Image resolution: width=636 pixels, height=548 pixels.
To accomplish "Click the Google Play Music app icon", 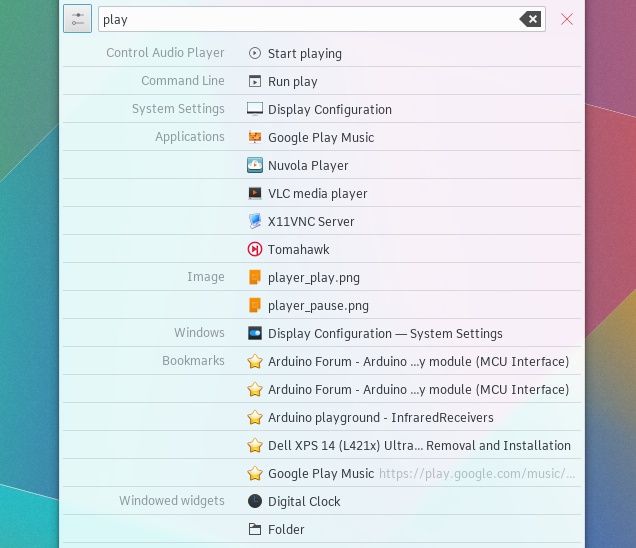I will (x=255, y=137).
